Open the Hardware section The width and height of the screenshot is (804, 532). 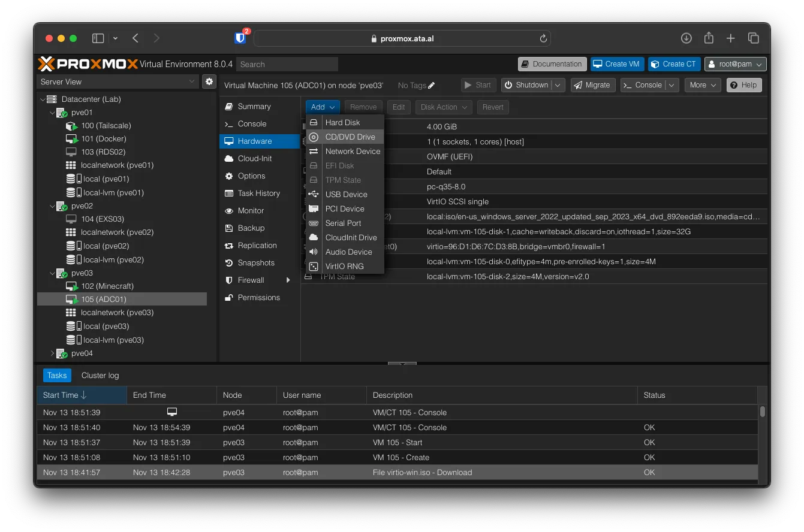(x=260, y=141)
